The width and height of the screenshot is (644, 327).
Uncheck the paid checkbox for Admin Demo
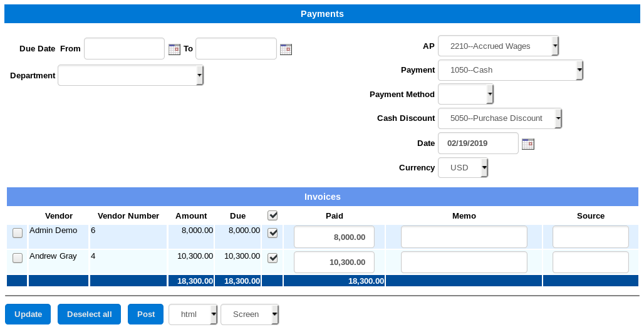(x=273, y=233)
